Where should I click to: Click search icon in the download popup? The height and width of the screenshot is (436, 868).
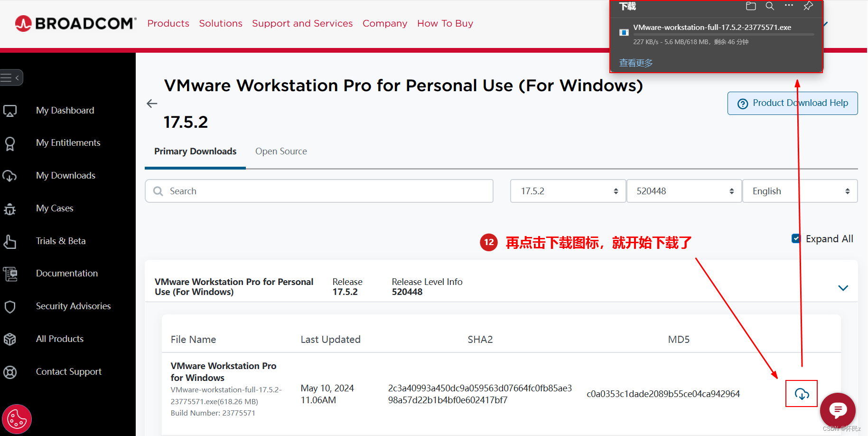click(x=770, y=6)
